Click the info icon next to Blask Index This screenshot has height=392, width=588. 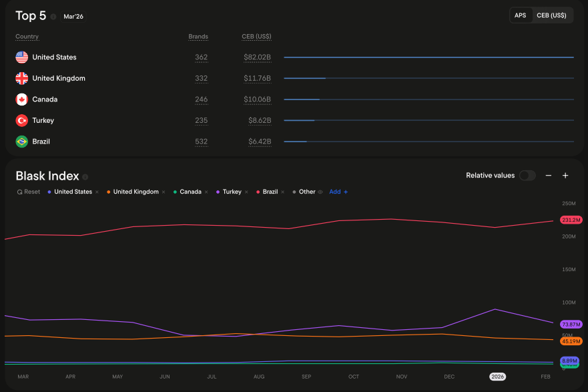click(x=85, y=177)
